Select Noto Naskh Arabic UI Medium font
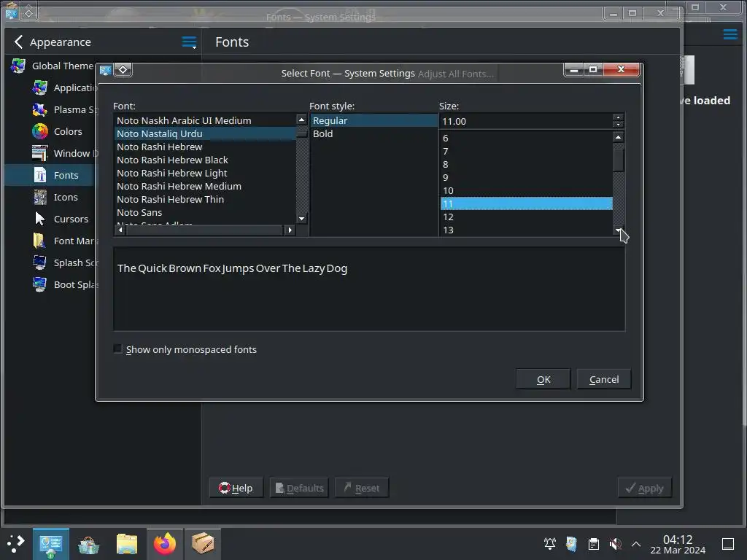This screenshot has width=747, height=560. point(205,120)
